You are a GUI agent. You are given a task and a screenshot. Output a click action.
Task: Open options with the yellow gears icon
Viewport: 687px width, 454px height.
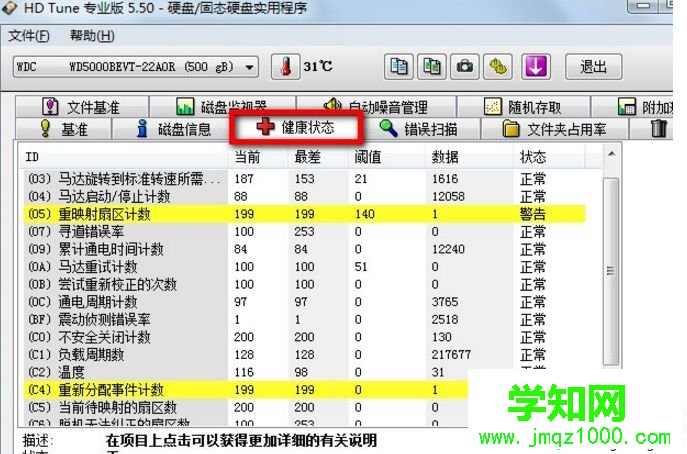[x=498, y=67]
